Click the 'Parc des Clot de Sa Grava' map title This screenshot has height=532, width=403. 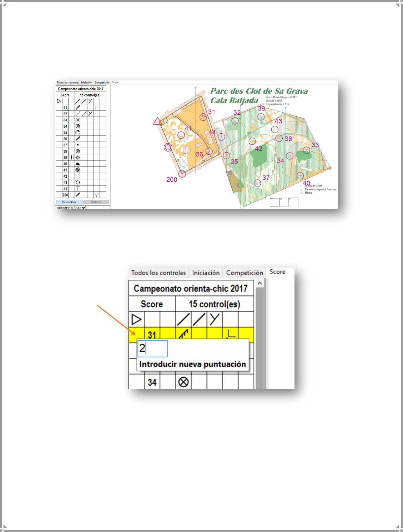pyautogui.click(x=259, y=91)
